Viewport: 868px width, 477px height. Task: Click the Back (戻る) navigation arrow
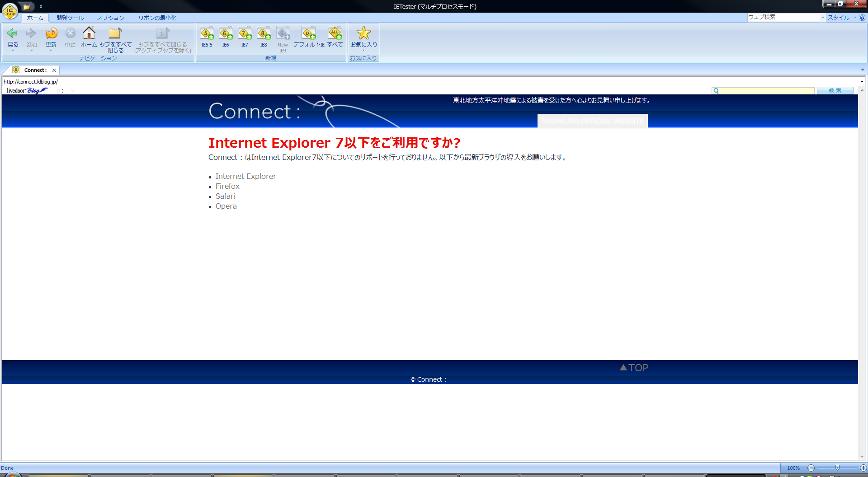click(13, 33)
